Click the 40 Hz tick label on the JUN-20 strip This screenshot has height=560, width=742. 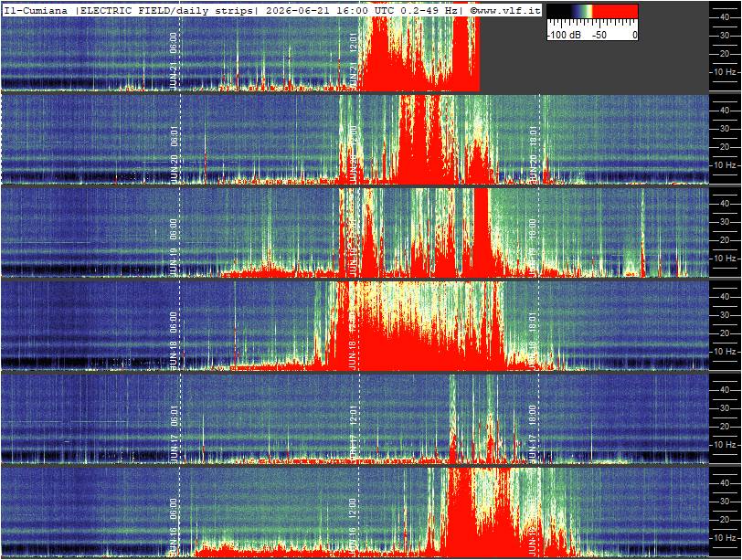725,111
